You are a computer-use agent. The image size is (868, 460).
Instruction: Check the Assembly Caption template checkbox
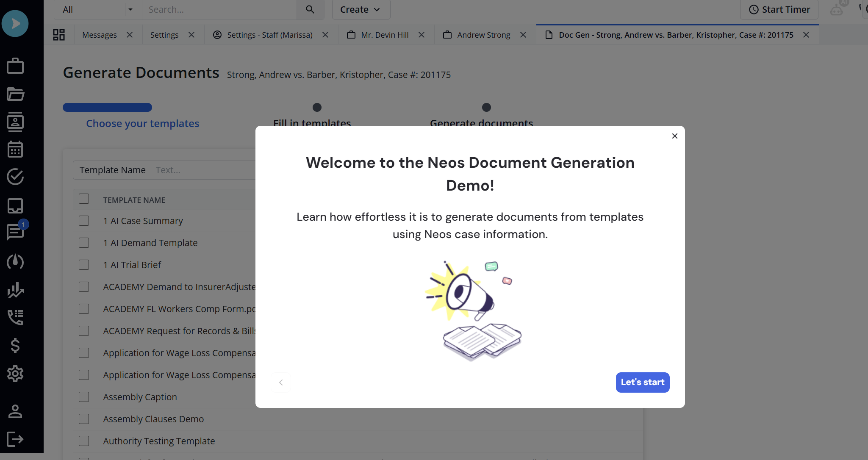click(84, 397)
